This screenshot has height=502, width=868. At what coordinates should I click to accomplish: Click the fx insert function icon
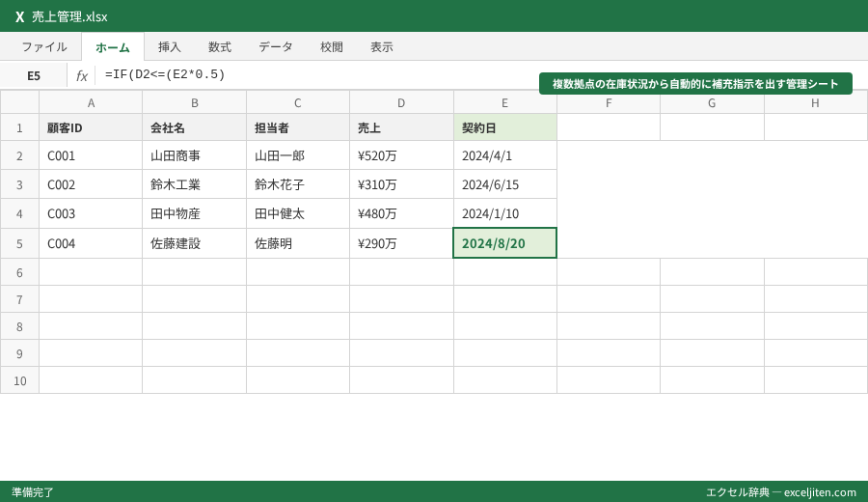81,75
